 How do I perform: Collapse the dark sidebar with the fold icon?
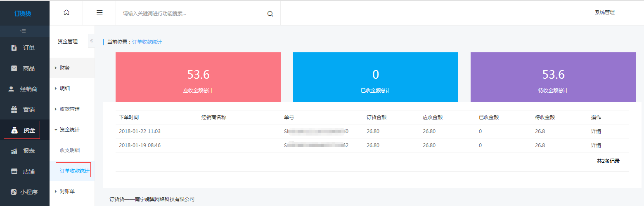23,31
